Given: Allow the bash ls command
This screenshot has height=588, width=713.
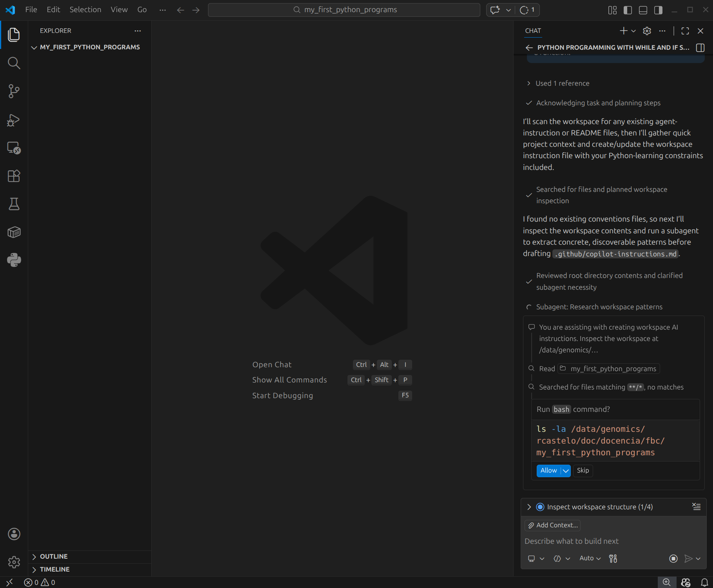Looking at the screenshot, I should coord(548,471).
